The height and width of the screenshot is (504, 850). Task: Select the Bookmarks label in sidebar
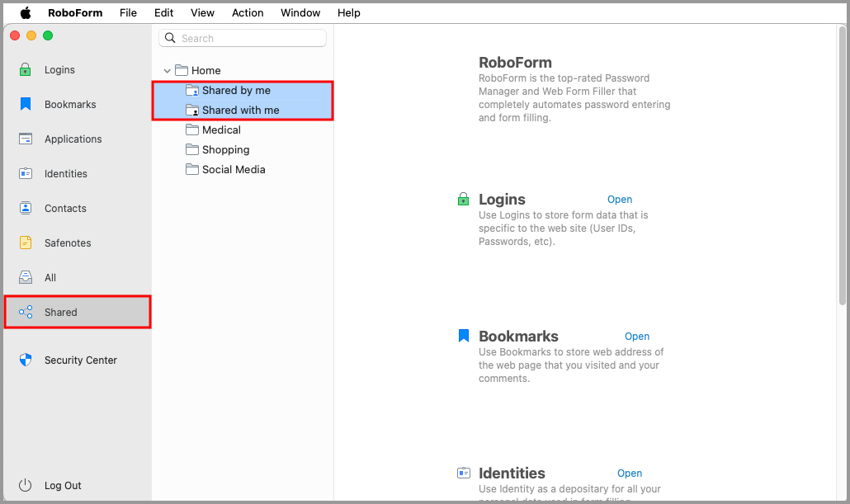tap(70, 105)
